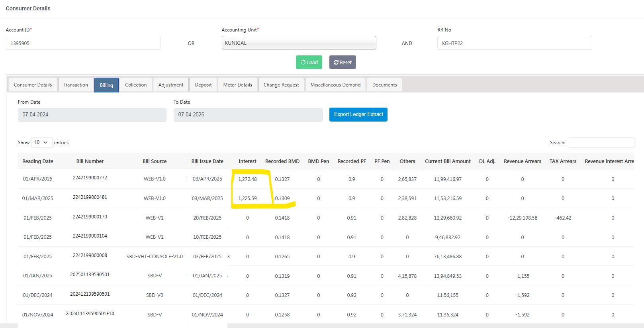
Task: Click bill number 2242199000008
Action: click(90, 255)
